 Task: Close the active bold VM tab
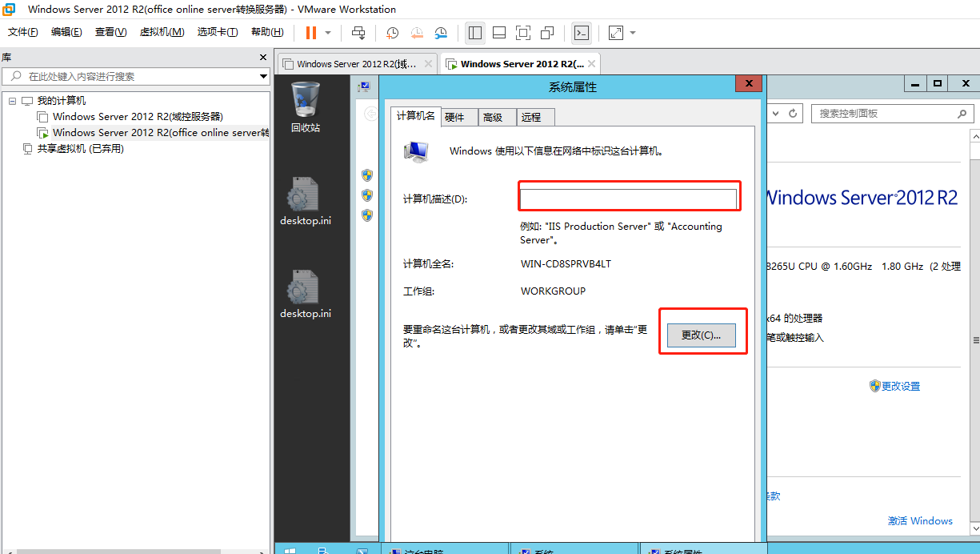click(592, 64)
